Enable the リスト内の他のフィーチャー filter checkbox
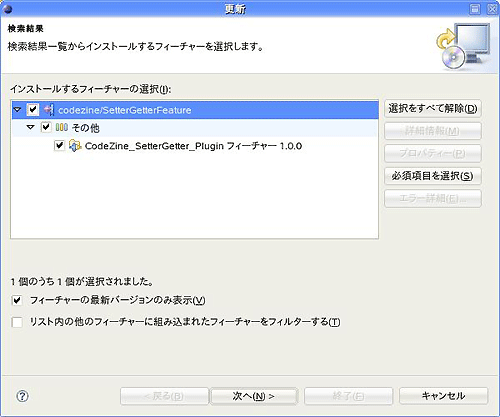This screenshot has width=500, height=417. pyautogui.click(x=17, y=322)
